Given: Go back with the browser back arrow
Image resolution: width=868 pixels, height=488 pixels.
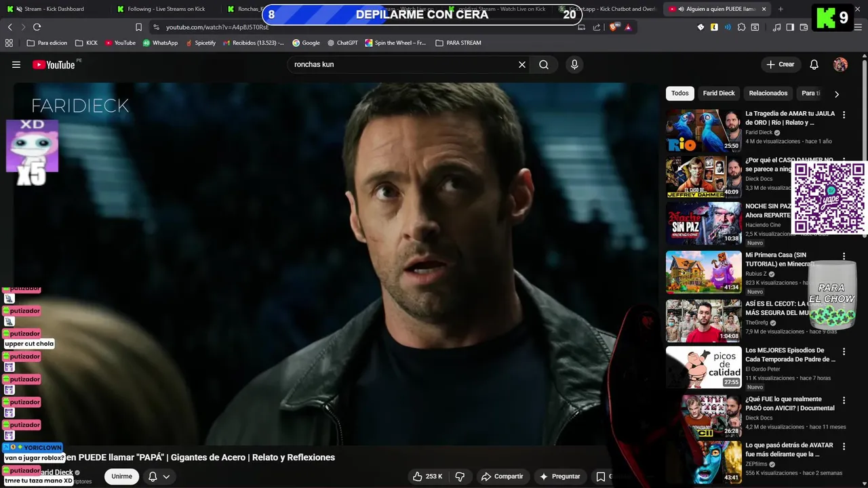Looking at the screenshot, I should coord(9,27).
